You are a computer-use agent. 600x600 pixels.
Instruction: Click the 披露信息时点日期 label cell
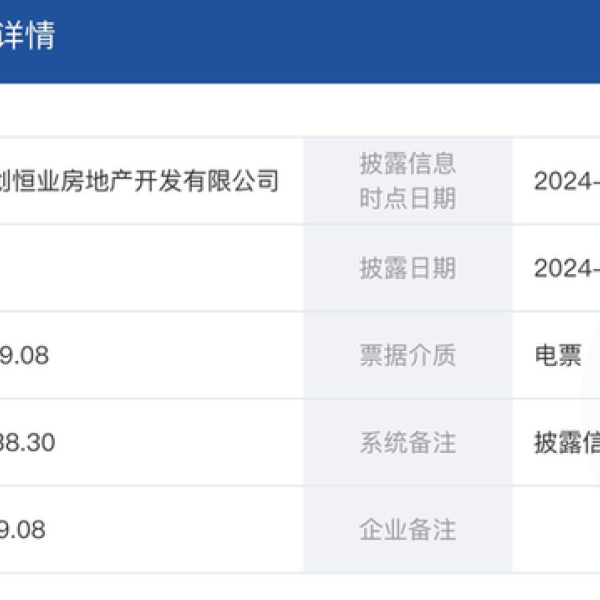click(408, 181)
